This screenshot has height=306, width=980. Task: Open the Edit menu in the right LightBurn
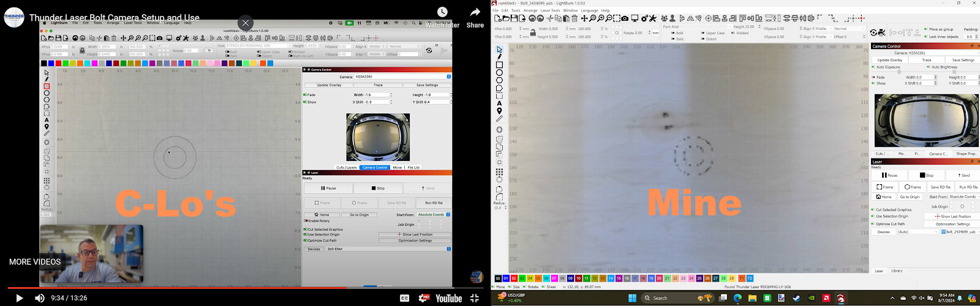pos(505,10)
